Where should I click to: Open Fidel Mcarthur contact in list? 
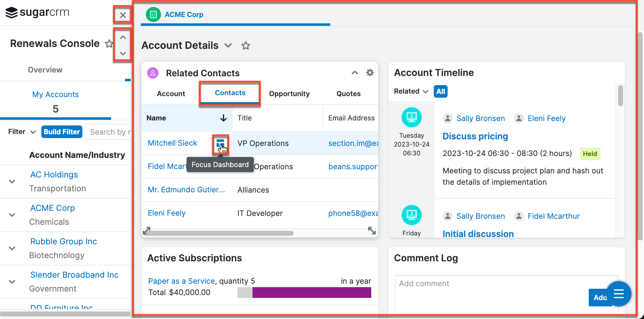(167, 166)
